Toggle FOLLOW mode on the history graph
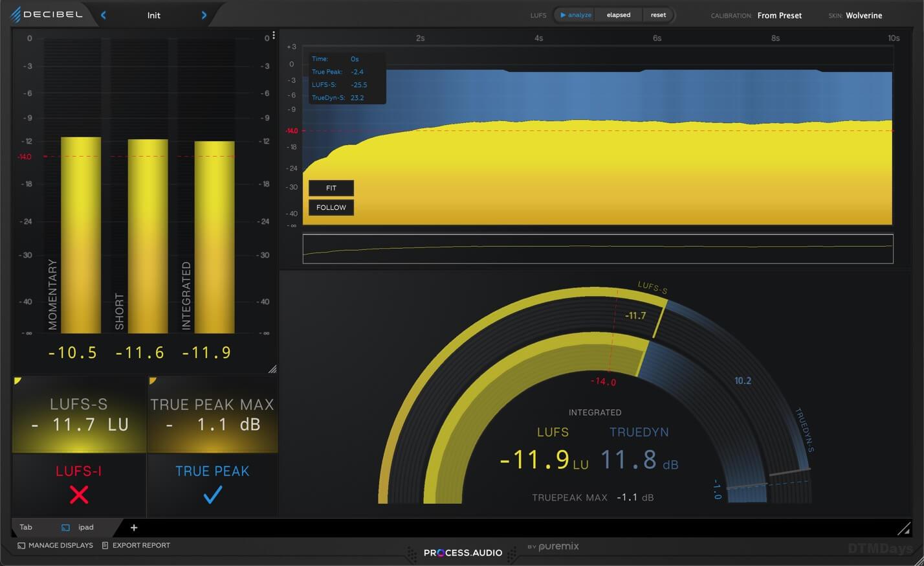924x566 pixels. pyautogui.click(x=331, y=207)
